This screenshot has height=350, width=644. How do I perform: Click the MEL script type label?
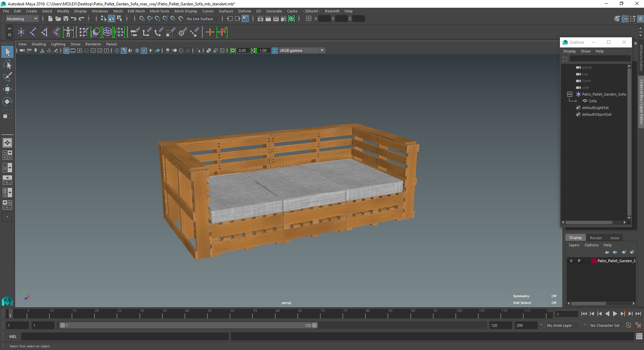point(13,336)
